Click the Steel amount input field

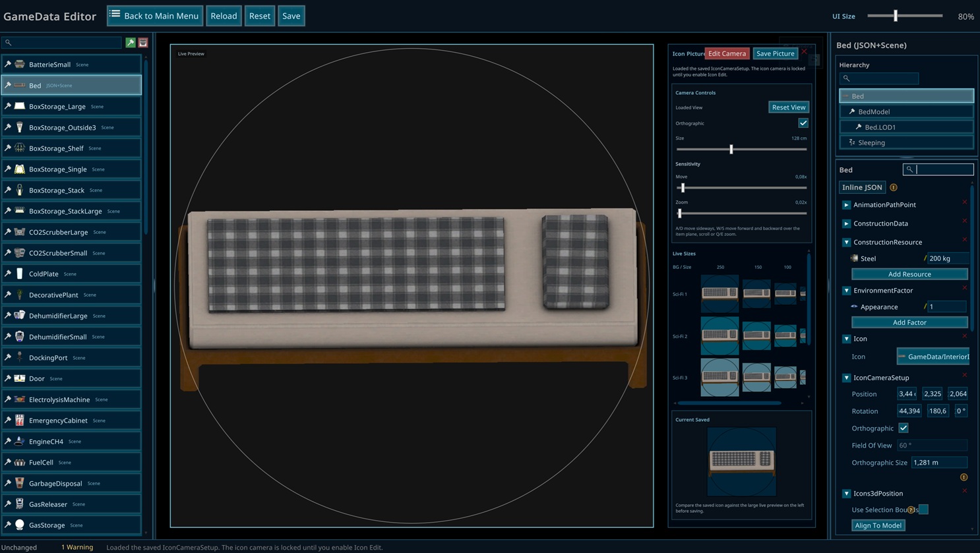947,258
